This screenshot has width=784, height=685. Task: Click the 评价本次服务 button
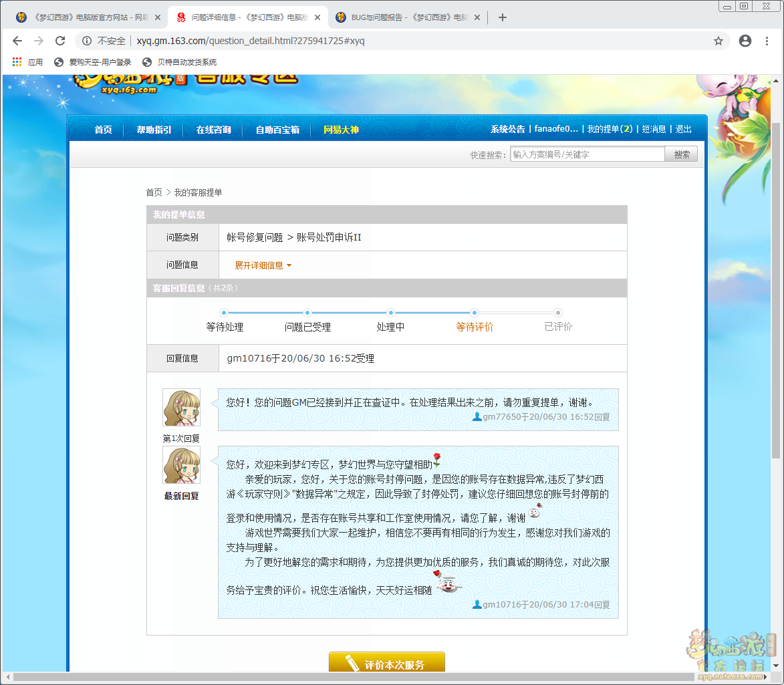click(x=386, y=663)
